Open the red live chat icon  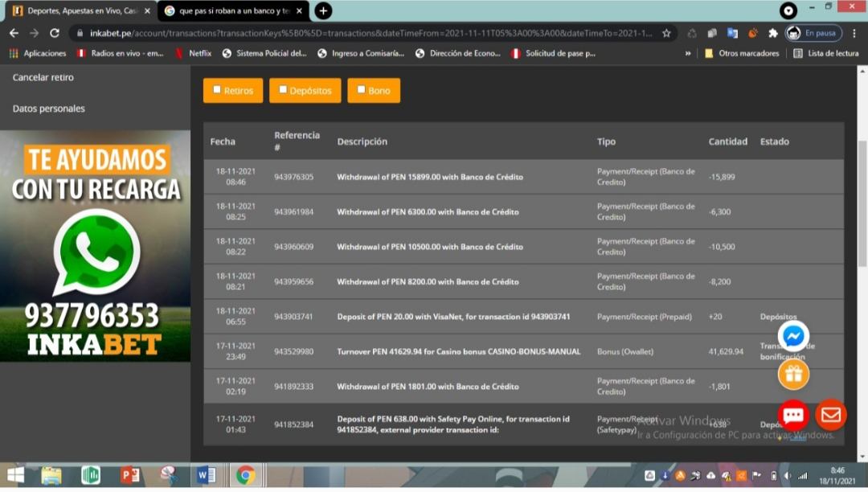pos(793,415)
